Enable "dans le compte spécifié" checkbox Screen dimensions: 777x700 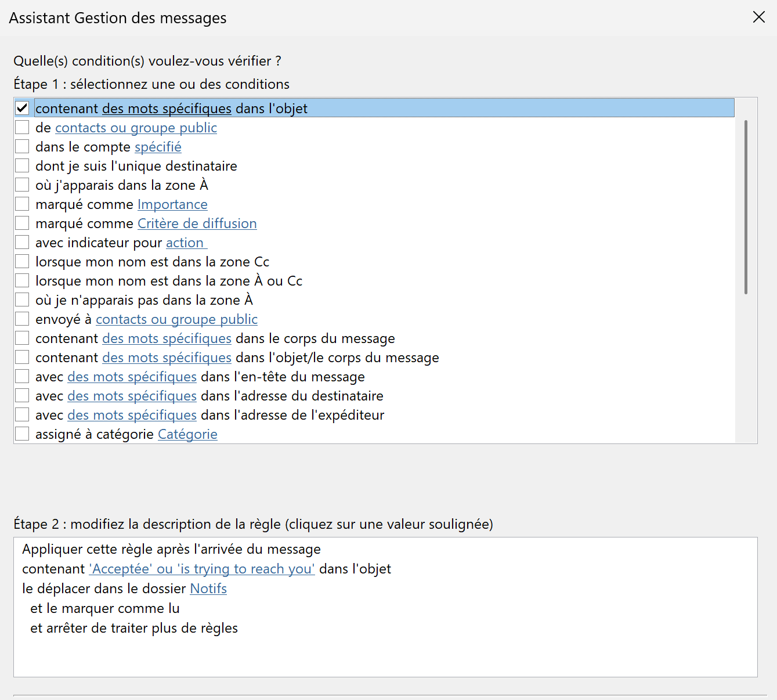(22, 146)
